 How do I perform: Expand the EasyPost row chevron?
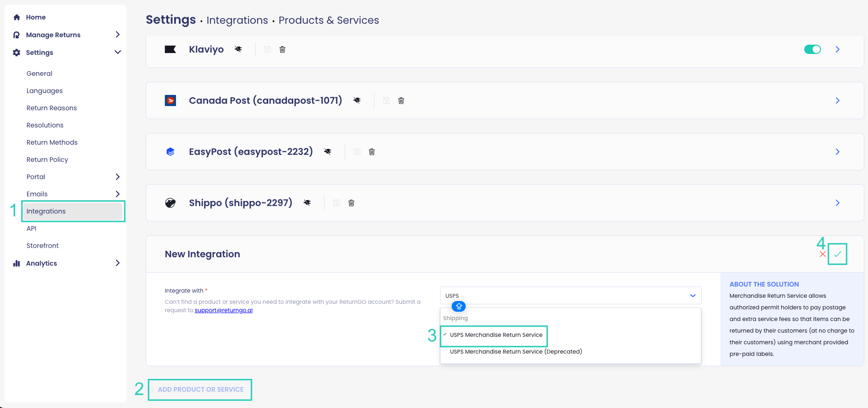coord(838,152)
